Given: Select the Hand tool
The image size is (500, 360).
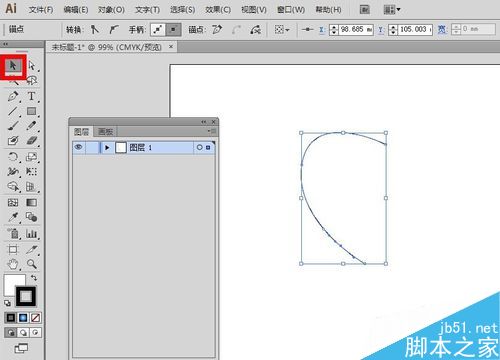Looking at the screenshot, I should (x=13, y=265).
